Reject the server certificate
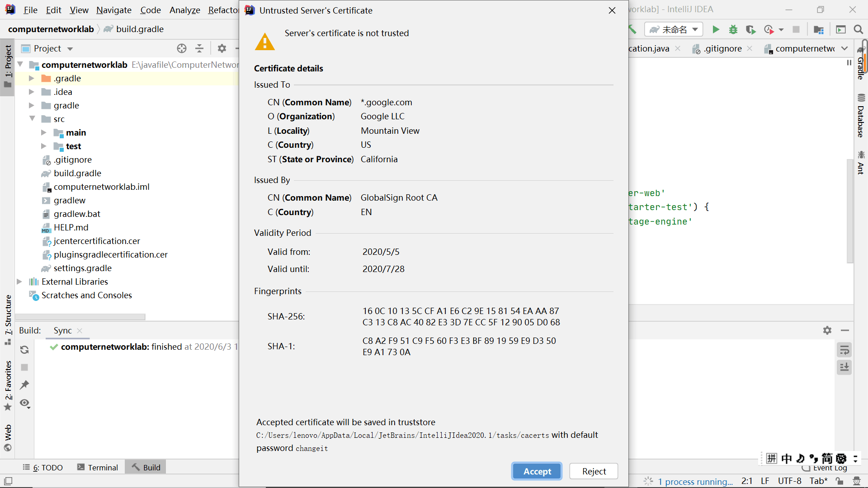Screen dimensions: 868x488 point(594,471)
